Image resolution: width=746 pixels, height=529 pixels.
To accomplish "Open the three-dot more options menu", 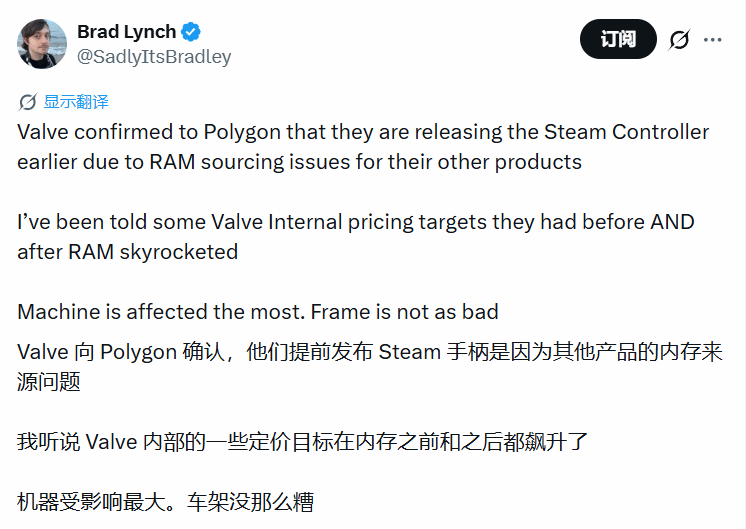I will point(712,40).
